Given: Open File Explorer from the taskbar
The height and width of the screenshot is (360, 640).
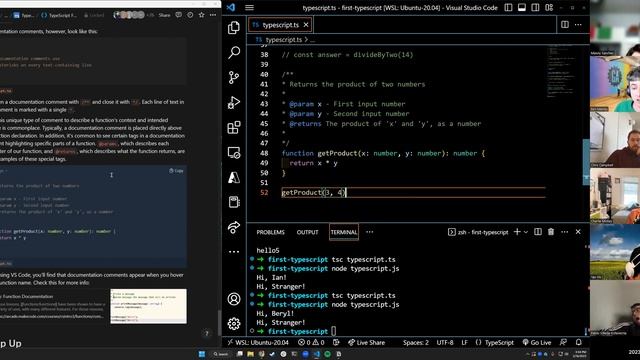Looking at the screenshot, I should pyautogui.click(x=251, y=354).
